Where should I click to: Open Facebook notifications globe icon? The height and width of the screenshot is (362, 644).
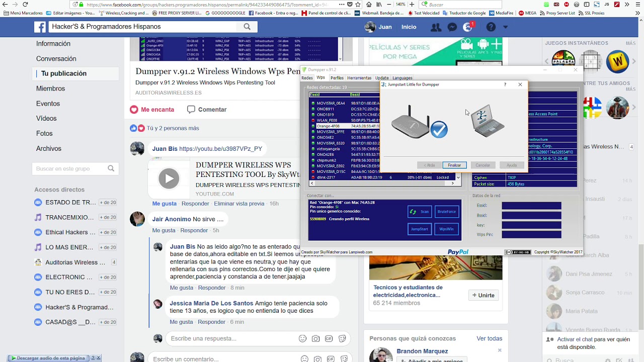point(468,27)
